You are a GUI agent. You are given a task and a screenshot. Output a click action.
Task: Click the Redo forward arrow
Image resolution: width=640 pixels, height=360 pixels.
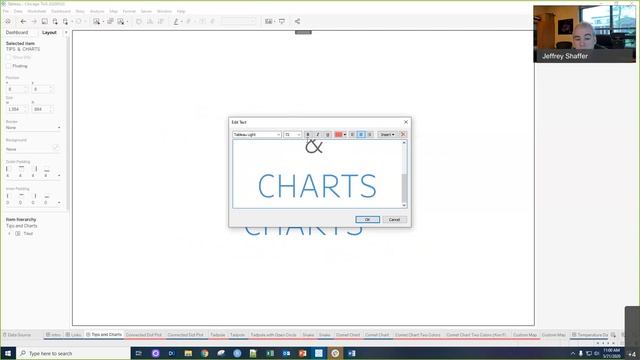pos(34,21)
